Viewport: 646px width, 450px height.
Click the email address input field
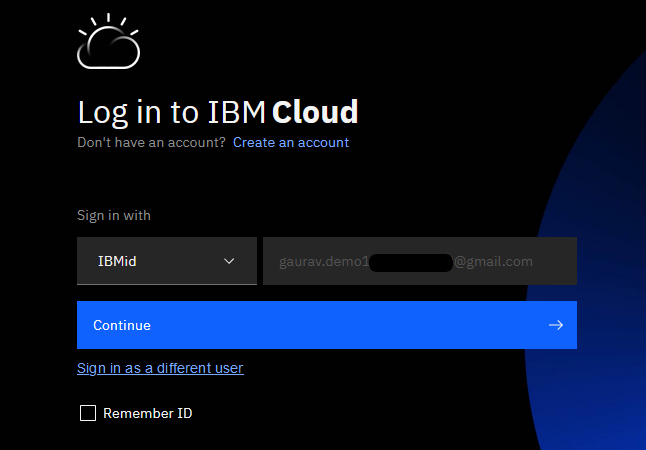pos(420,261)
